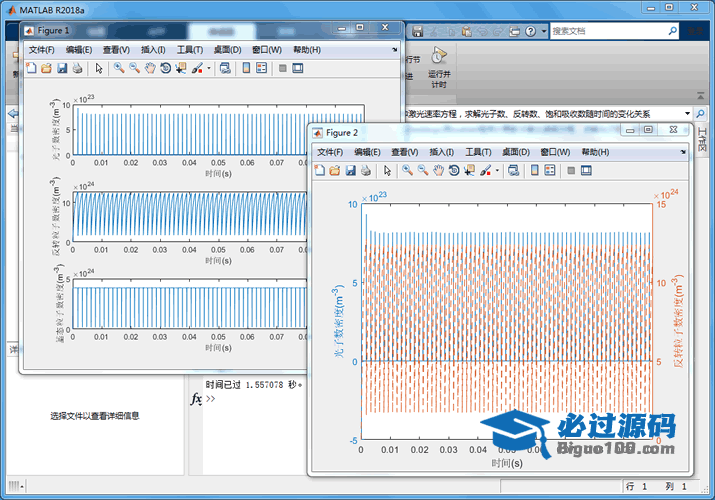Screen dimensions: 715x500
Task: Save Figure 1 using the floppy disk icon
Action: tap(62, 68)
